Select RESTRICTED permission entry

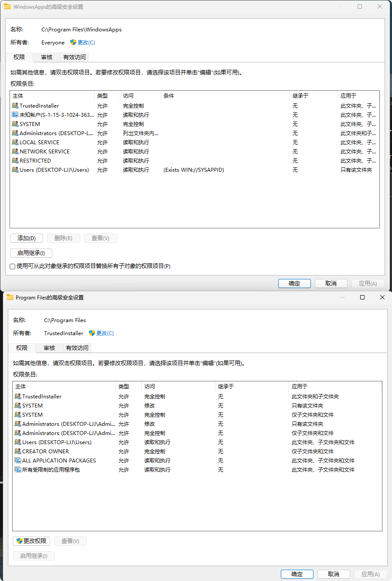point(194,161)
